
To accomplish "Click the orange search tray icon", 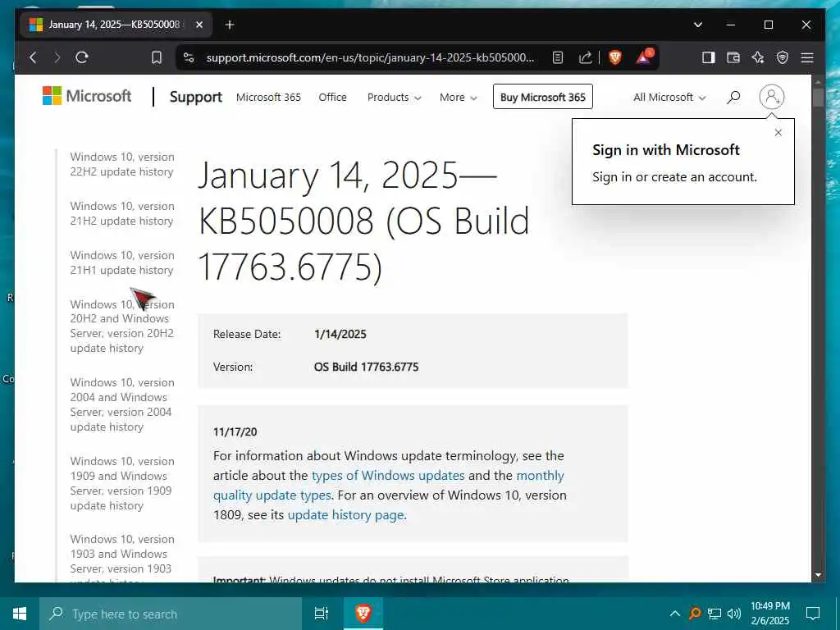I will pyautogui.click(x=695, y=614).
